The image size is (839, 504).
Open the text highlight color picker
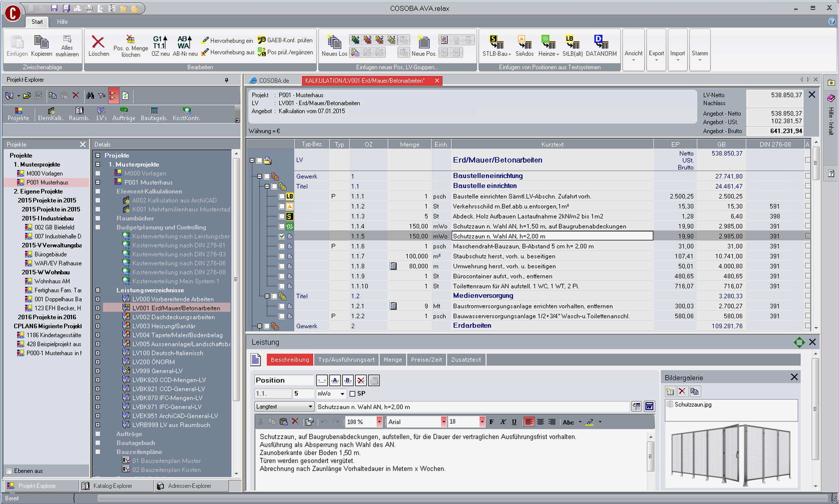[600, 422]
